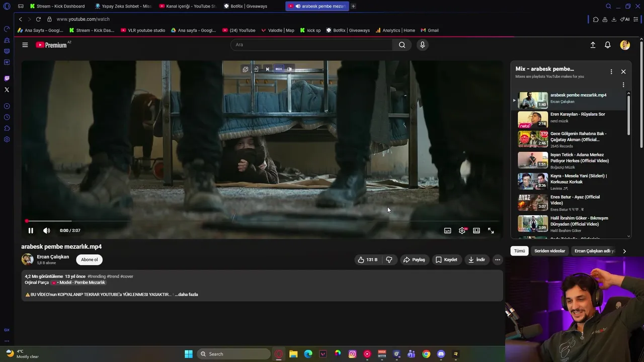Dislike the video
Screen dimensions: 644x362
click(389, 260)
